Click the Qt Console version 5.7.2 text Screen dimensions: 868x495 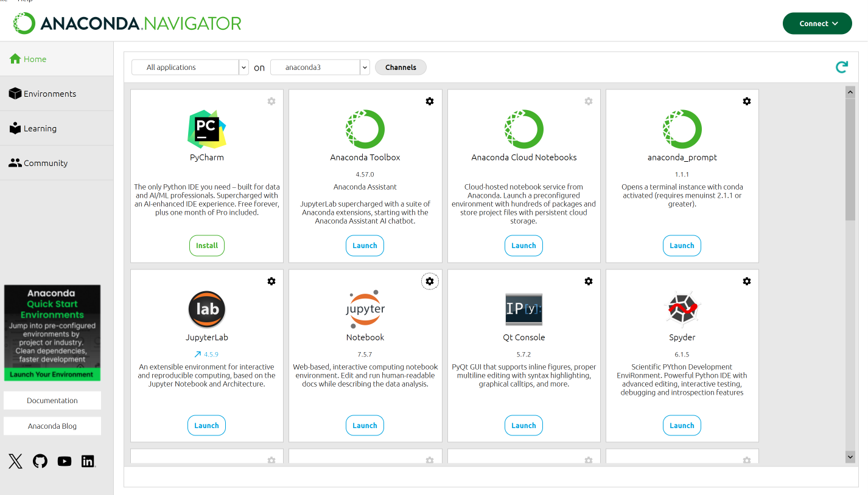[x=523, y=354]
